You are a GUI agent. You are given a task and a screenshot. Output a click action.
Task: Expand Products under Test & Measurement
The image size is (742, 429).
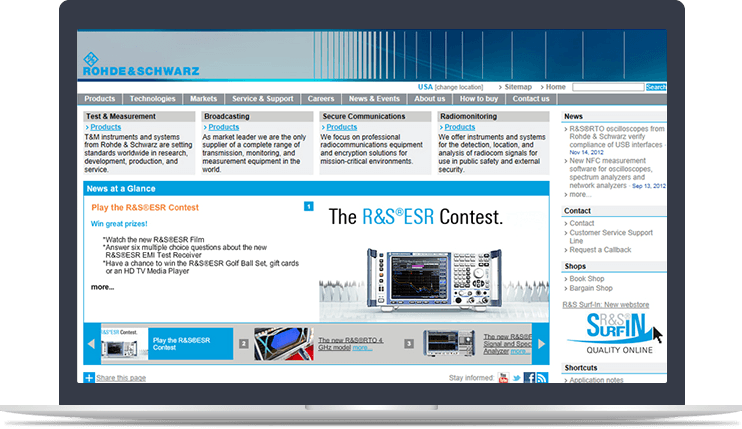[105, 128]
